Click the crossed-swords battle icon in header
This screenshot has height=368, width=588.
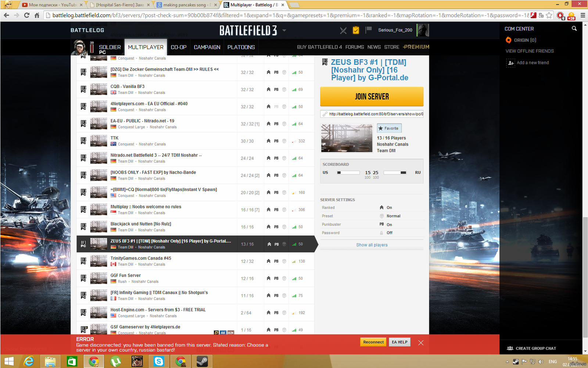(343, 31)
